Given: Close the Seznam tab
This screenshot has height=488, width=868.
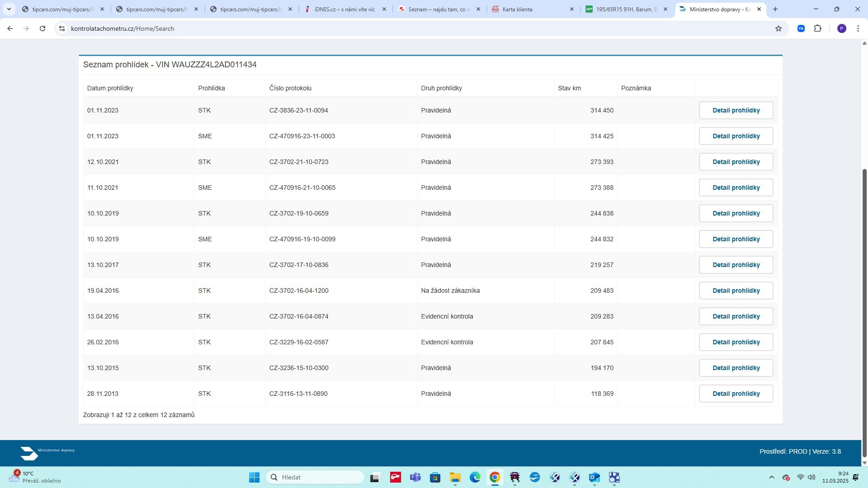Looking at the screenshot, I should [x=478, y=9].
